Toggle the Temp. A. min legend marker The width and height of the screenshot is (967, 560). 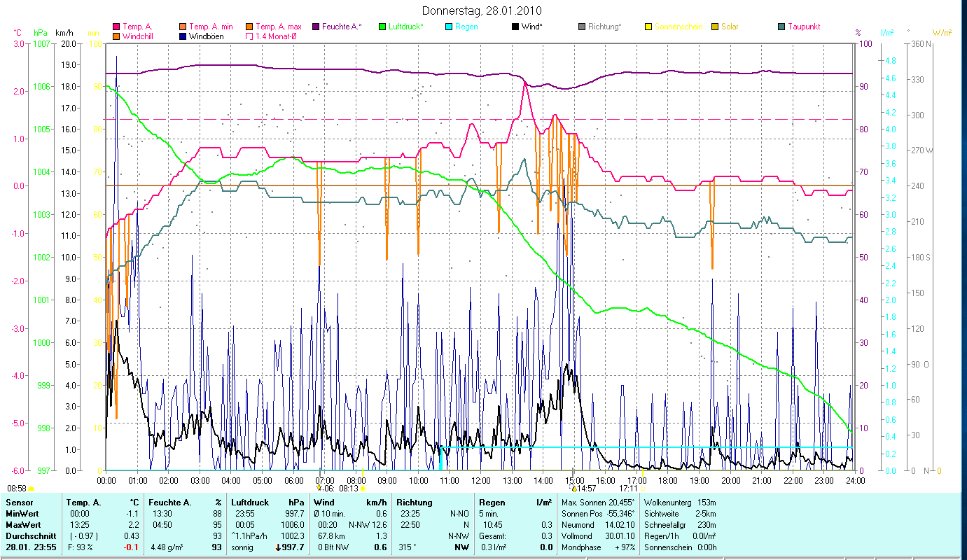point(183,27)
